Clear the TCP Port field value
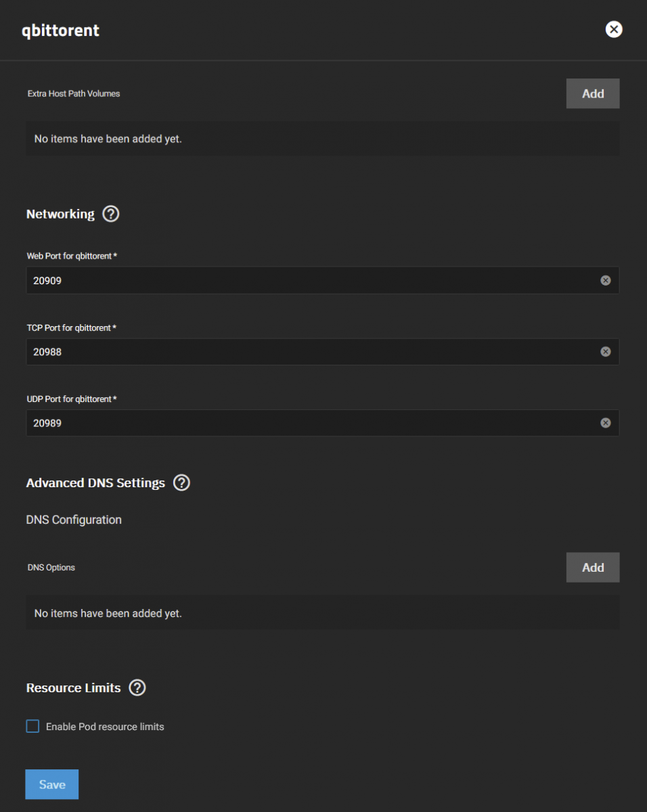Image resolution: width=647 pixels, height=812 pixels. 606,351
